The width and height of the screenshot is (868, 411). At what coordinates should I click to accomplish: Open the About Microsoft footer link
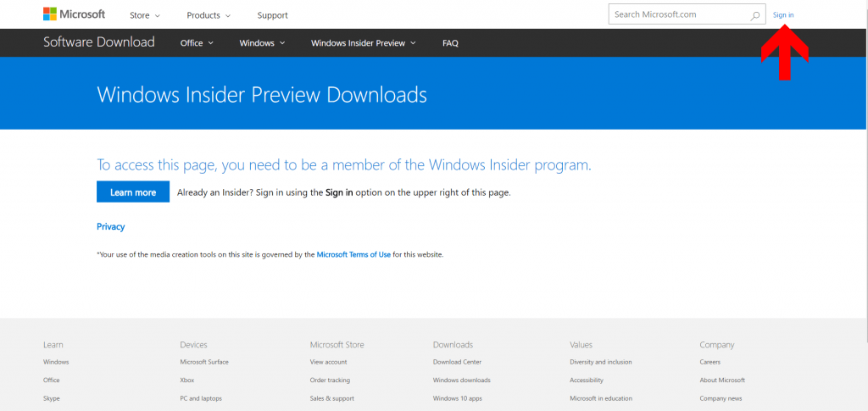click(722, 380)
